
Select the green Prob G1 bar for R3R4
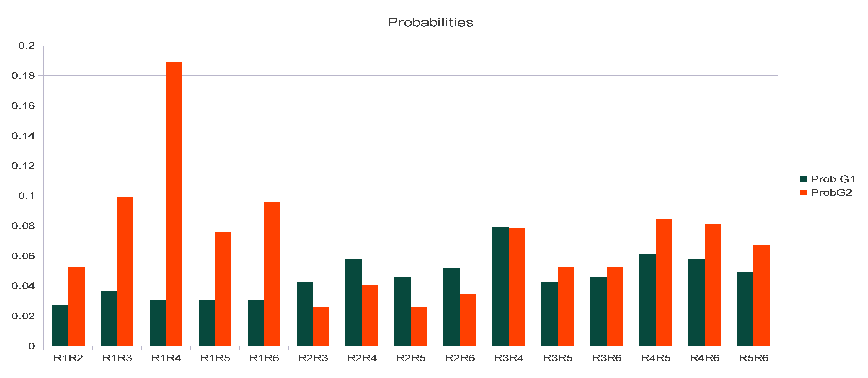[500, 286]
